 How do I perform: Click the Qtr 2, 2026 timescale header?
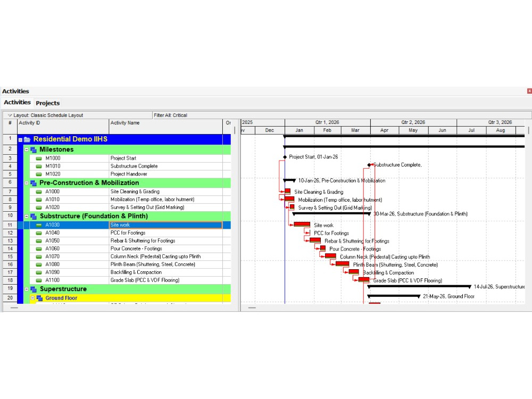tap(413, 122)
